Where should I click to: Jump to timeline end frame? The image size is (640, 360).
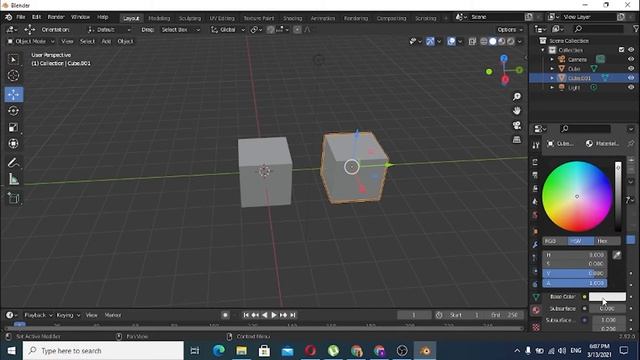(293, 315)
